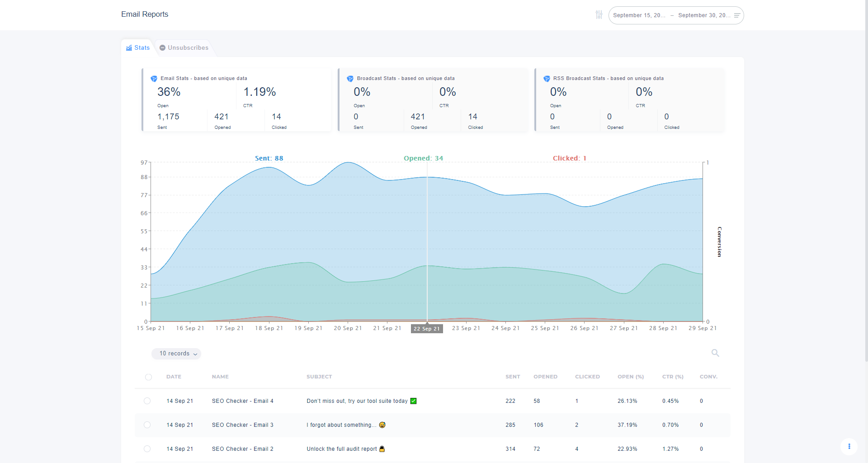The height and width of the screenshot is (463, 868).
Task: Click the 26 Sep 21 axis label
Action: tap(584, 328)
